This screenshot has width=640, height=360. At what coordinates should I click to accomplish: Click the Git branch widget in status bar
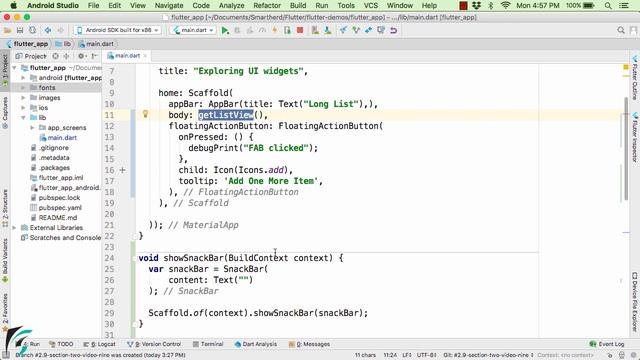point(489,355)
